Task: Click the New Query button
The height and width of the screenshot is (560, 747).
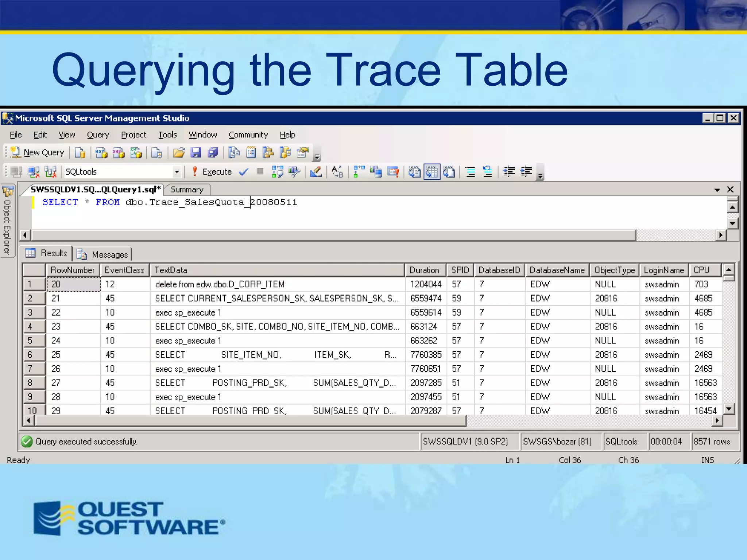Action: [x=38, y=152]
